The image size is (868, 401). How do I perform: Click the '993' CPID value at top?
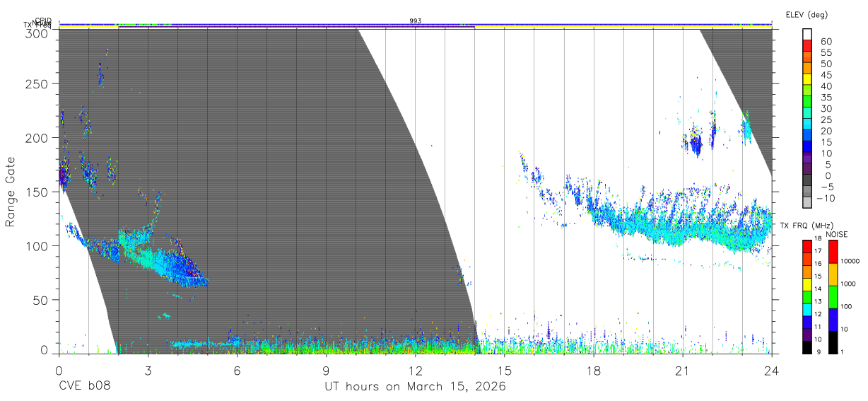(x=416, y=21)
